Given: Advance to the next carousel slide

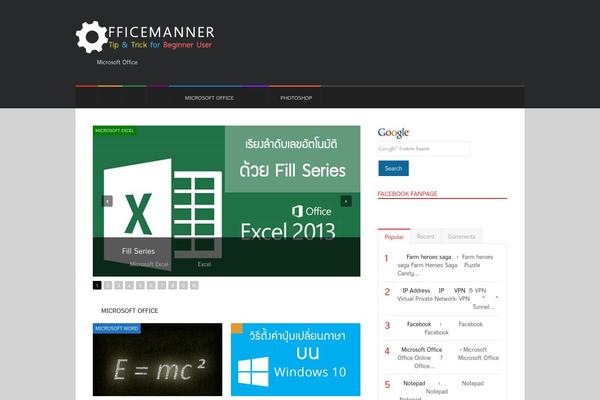Looking at the screenshot, I should (x=346, y=201).
